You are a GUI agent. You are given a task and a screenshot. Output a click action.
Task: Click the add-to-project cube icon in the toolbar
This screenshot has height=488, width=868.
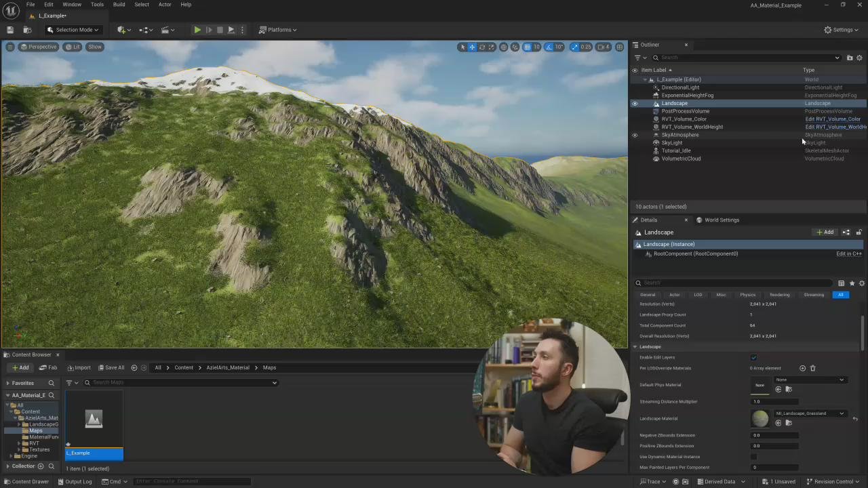122,30
